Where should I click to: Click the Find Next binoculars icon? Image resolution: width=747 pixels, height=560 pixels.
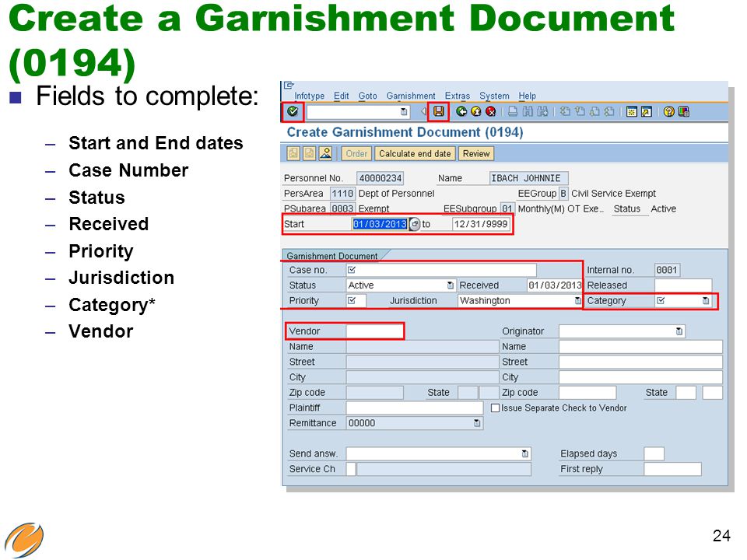[x=542, y=111]
